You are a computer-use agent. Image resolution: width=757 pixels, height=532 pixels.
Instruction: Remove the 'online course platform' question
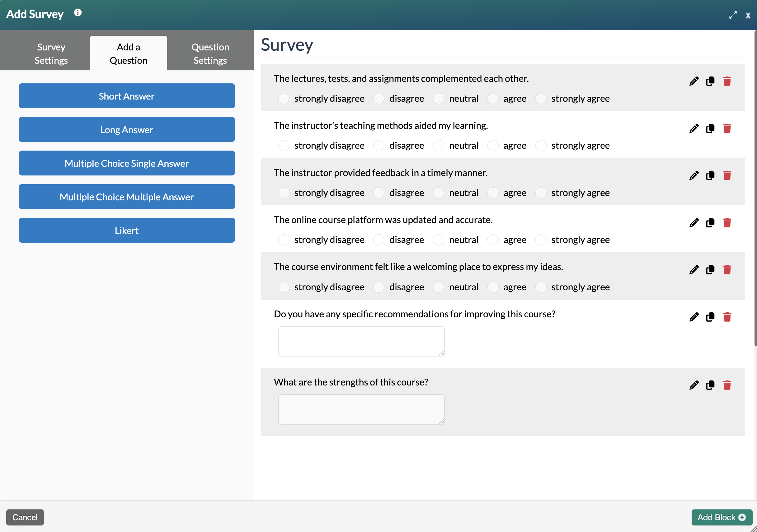click(727, 223)
